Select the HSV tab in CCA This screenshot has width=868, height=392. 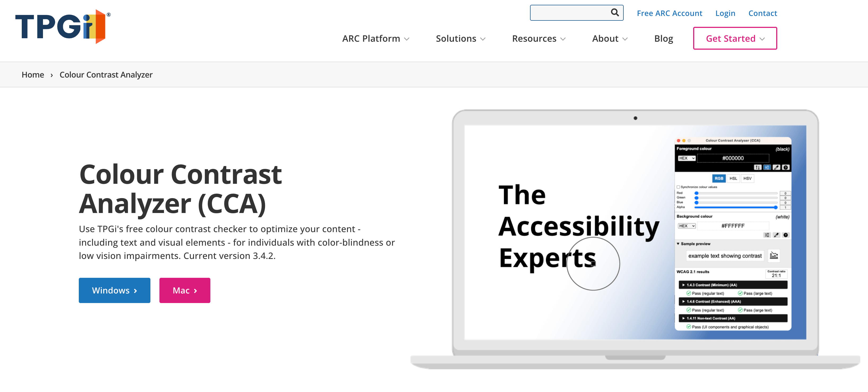[x=747, y=178]
